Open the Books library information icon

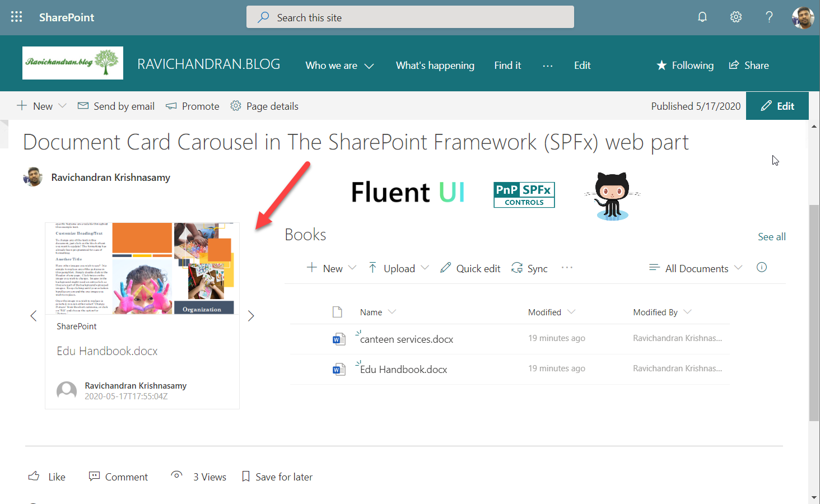761,267
